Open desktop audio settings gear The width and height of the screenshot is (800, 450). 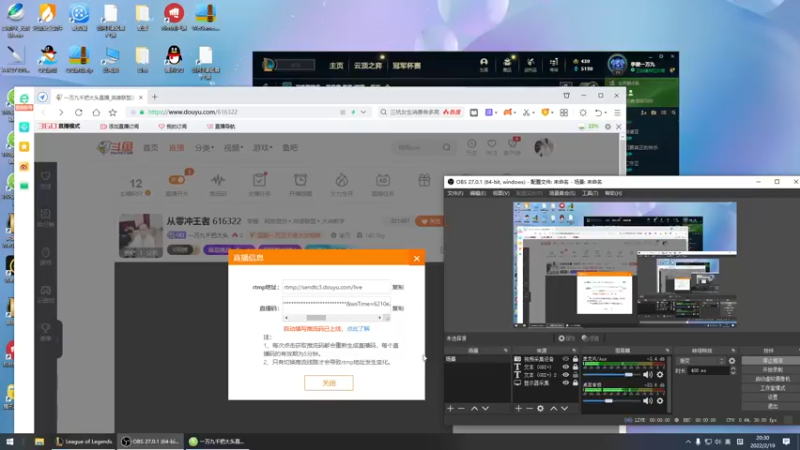pos(660,401)
